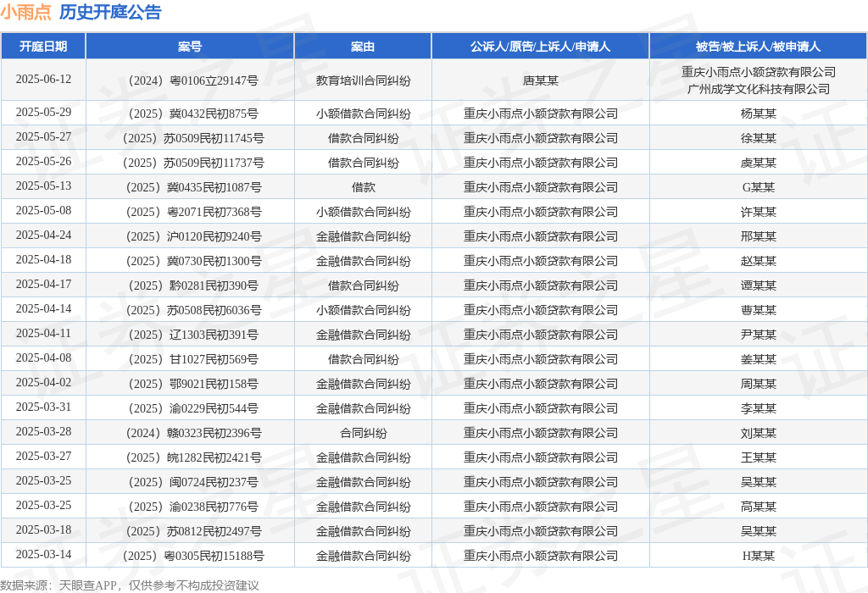This screenshot has height=593, width=868.
Task: Click 教育培训合同纠纷 cause cell
Action: pos(363,80)
